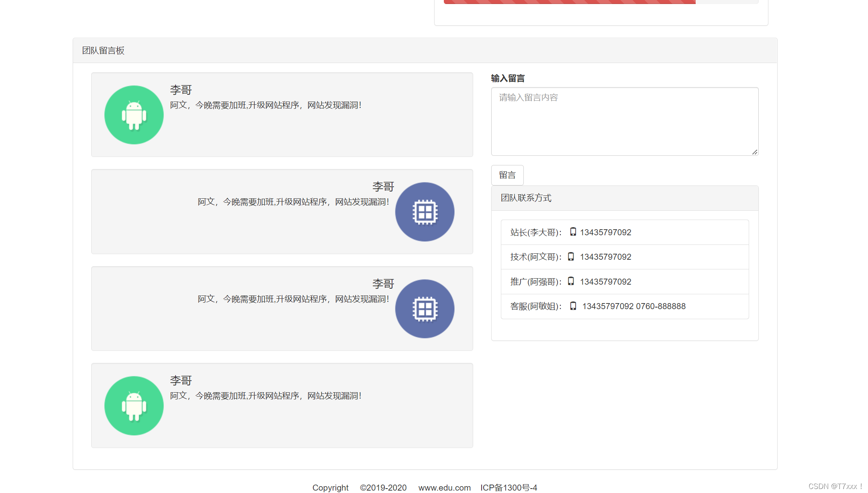Click the red striped progress bar

(569, 2)
